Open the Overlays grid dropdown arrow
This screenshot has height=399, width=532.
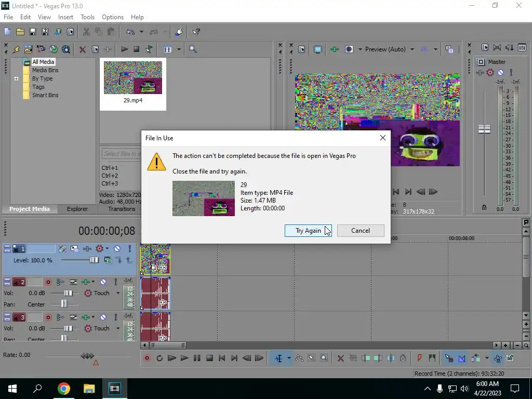(435, 49)
